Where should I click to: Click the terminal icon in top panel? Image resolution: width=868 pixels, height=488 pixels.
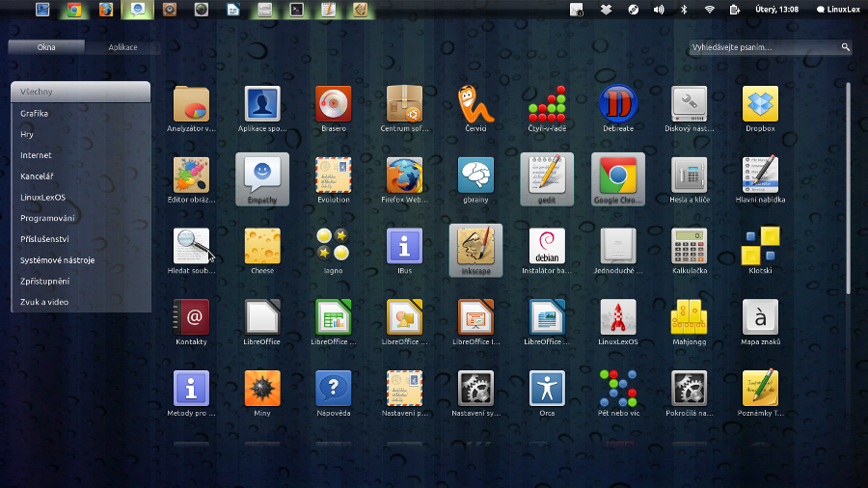click(297, 10)
